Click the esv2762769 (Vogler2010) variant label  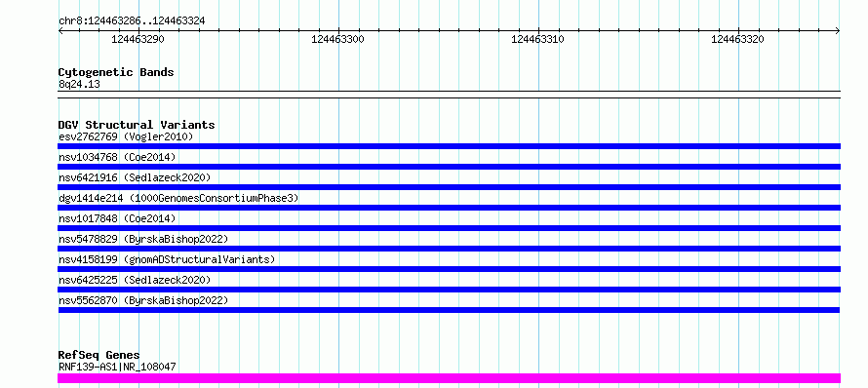126,136
